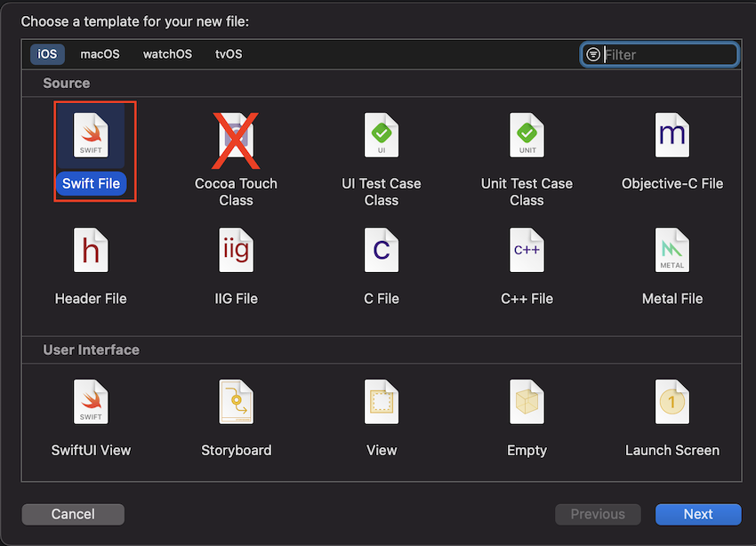Click the "Swift File" label

click(x=91, y=183)
